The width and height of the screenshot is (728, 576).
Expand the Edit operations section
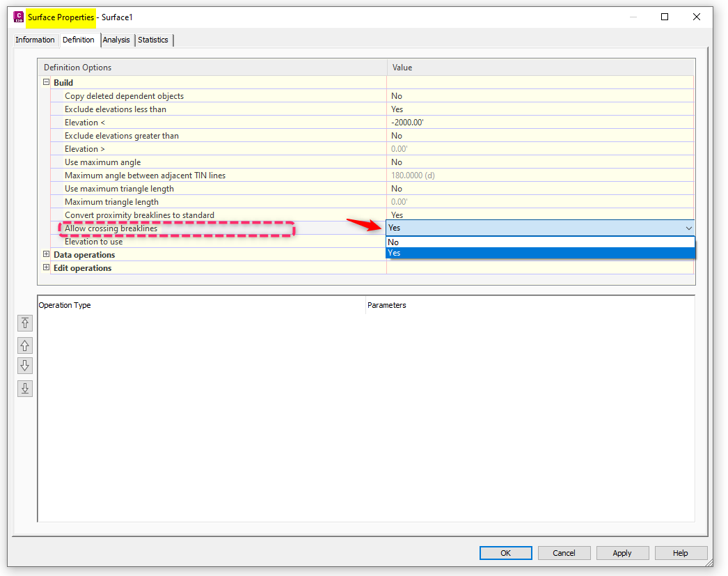(46, 267)
